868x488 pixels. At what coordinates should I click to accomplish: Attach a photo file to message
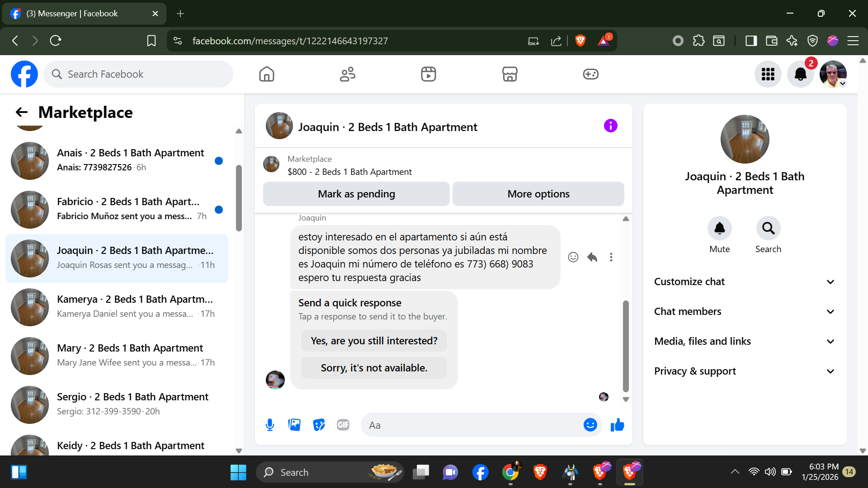tap(294, 425)
